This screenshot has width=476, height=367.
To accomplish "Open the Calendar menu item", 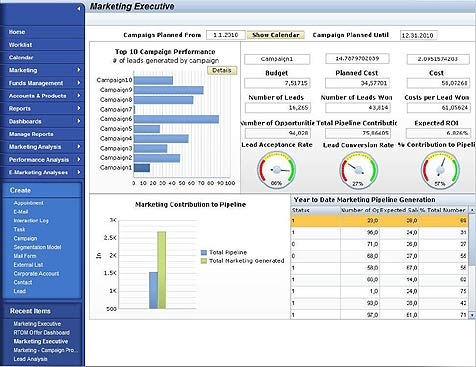I will (21, 57).
